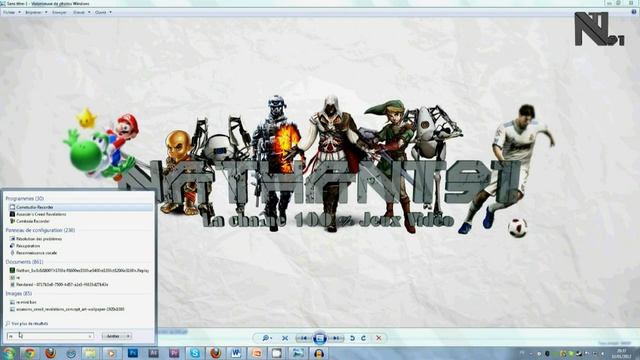Click the taskbar clock
640x360 pixels.
[x=621, y=353]
